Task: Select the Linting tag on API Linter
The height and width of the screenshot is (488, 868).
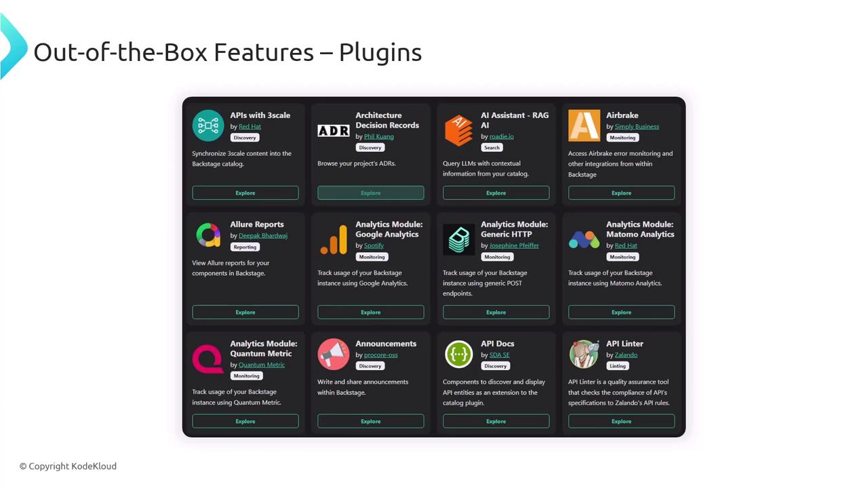Action: point(618,366)
